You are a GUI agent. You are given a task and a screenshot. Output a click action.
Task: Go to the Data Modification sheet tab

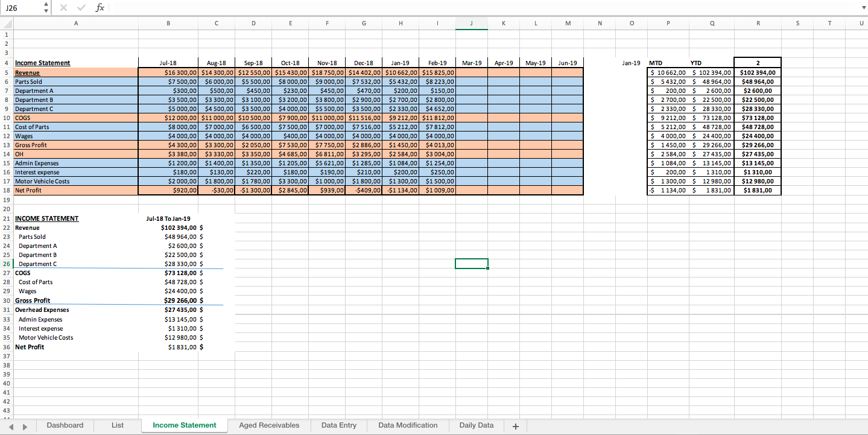click(x=408, y=425)
